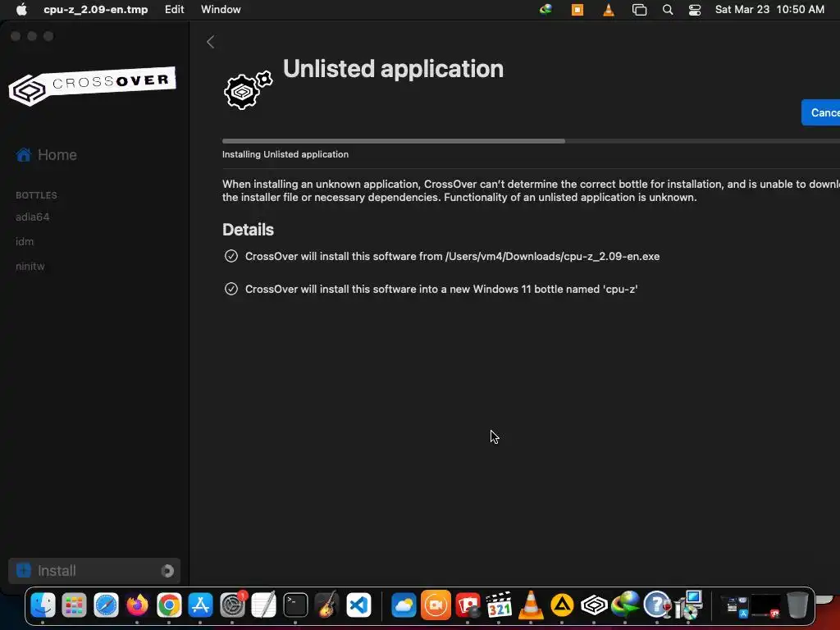Open the weather cloud app from the dock

coord(404,606)
